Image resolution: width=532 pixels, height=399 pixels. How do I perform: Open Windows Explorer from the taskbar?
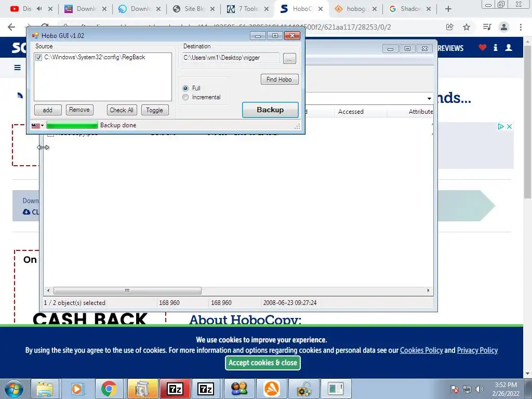coord(45,389)
